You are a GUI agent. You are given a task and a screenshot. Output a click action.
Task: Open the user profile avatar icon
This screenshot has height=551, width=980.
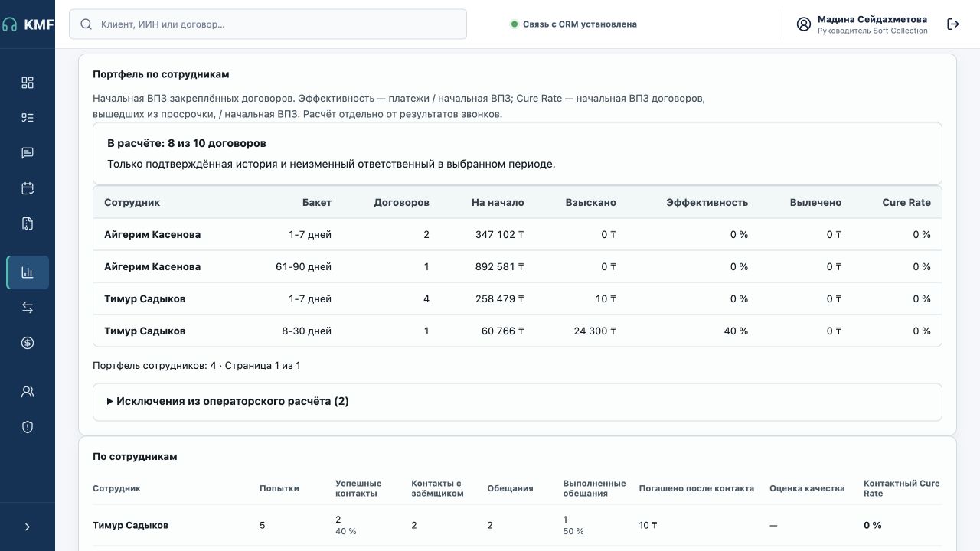804,24
